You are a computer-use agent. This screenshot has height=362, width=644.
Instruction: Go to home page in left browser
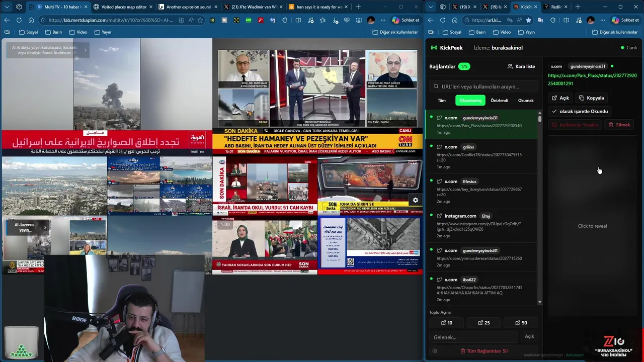pyautogui.click(x=31, y=20)
